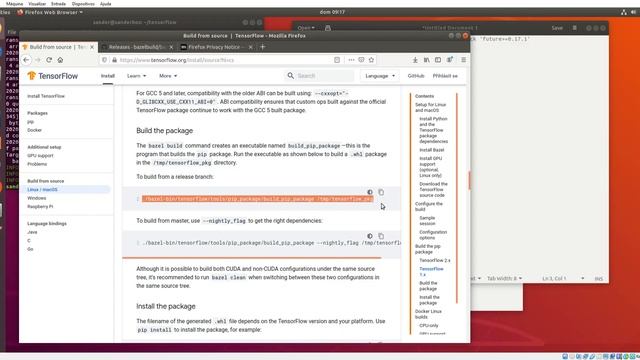The width and height of the screenshot is (640, 360).
Task: Select the Install tab on TensorFlow
Action: [x=108, y=76]
